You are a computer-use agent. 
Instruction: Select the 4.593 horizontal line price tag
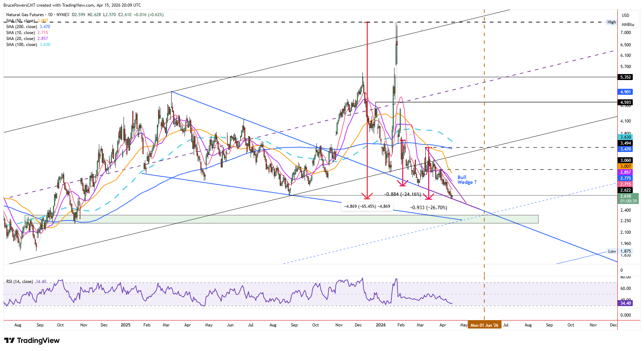coord(625,102)
